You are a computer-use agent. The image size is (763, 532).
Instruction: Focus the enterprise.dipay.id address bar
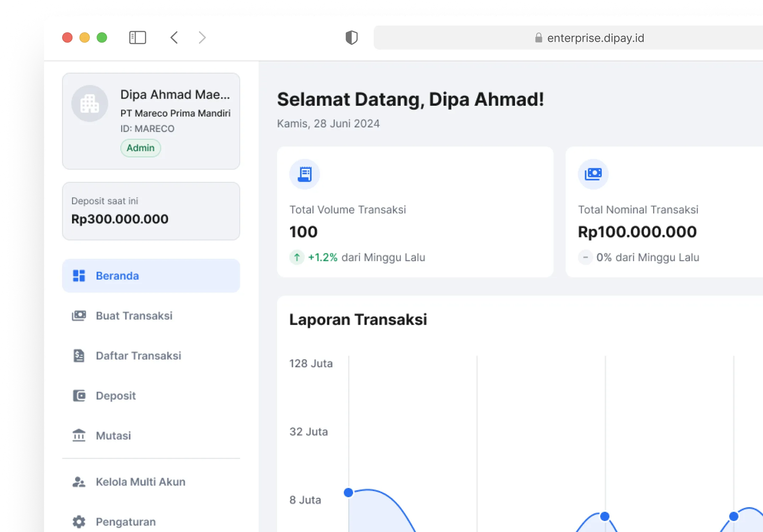[x=568, y=38]
